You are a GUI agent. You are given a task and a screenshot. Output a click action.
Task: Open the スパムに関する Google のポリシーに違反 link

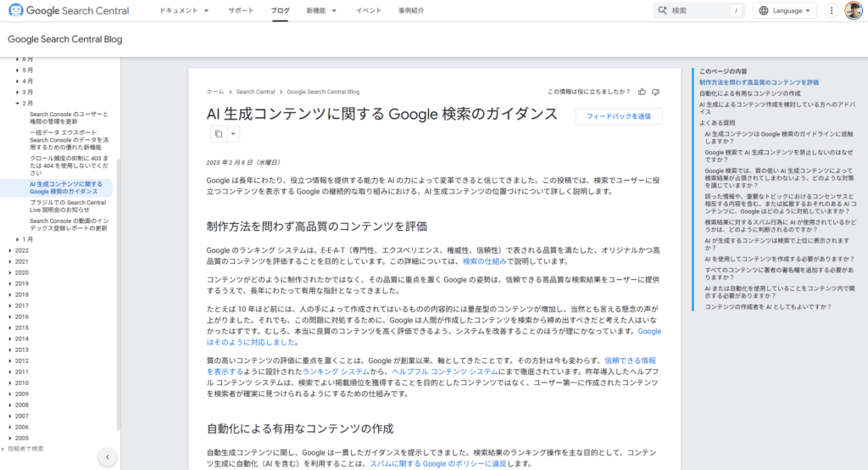[x=438, y=463]
